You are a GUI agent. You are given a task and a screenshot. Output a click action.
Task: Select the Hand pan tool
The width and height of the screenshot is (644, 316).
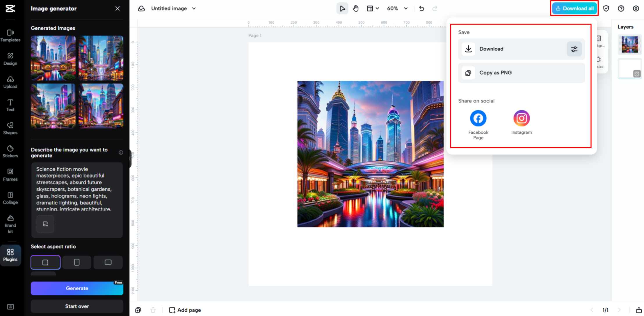point(356,8)
